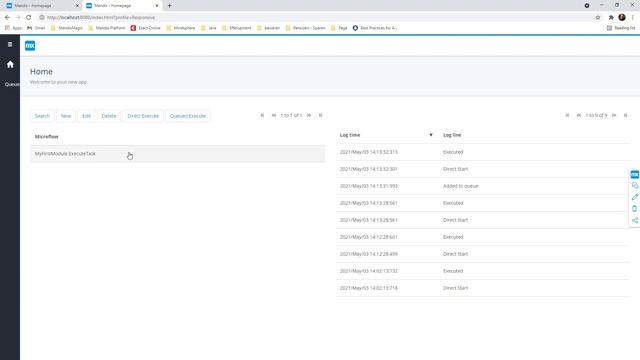Click the Edit button

point(86,116)
